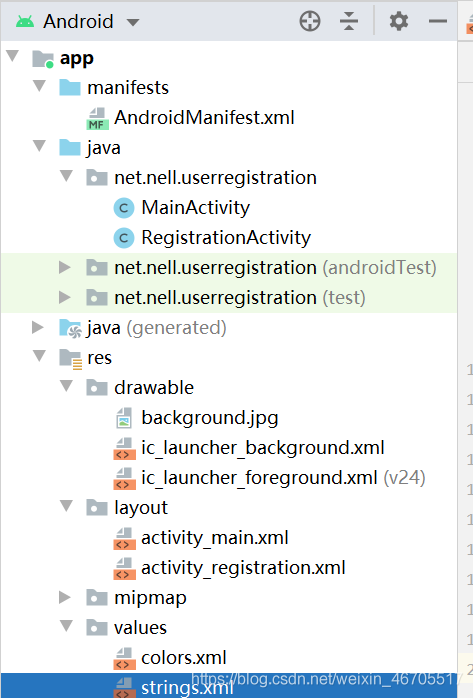Screen dimensions: 473x698
Task: Collapse the net.nell.userregistration main package
Action: coord(67,176)
